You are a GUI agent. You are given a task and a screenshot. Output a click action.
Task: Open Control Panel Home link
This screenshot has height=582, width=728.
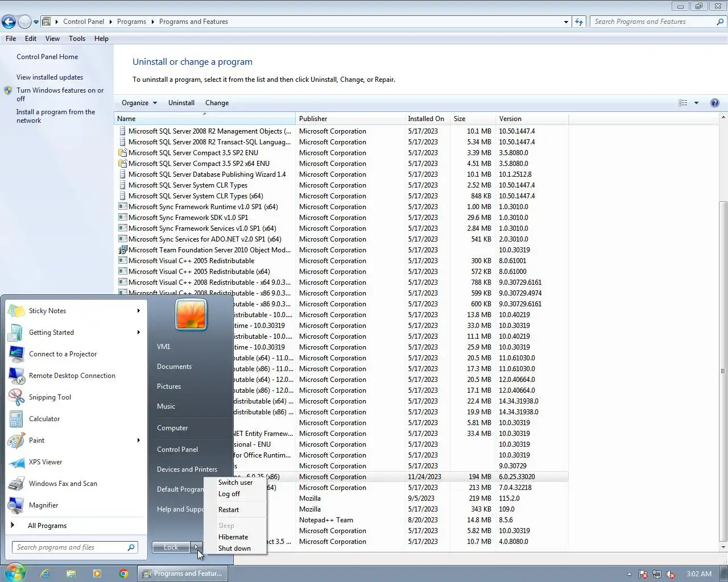[x=47, y=57]
